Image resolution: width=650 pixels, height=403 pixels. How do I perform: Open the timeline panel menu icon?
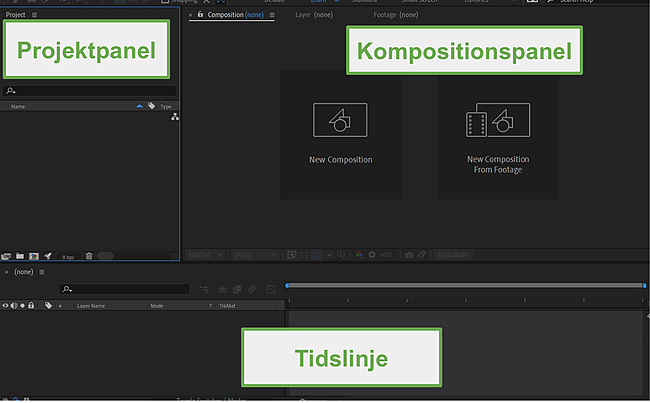coord(41,272)
